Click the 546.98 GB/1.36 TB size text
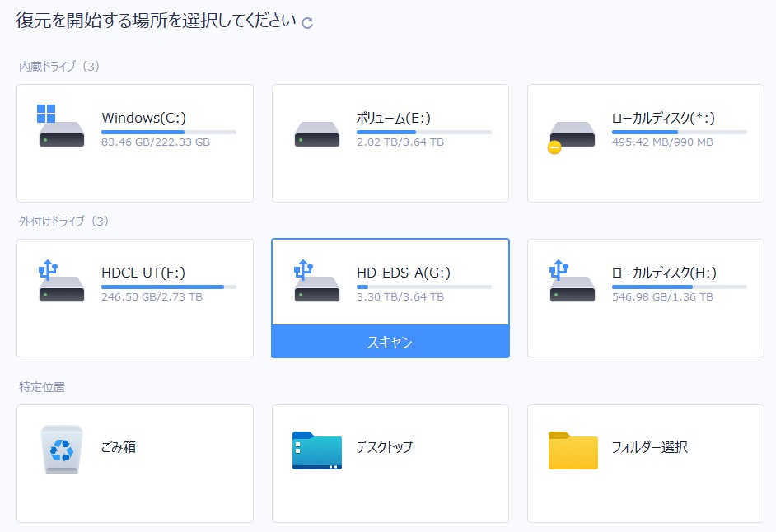776x532 pixels. [662, 297]
